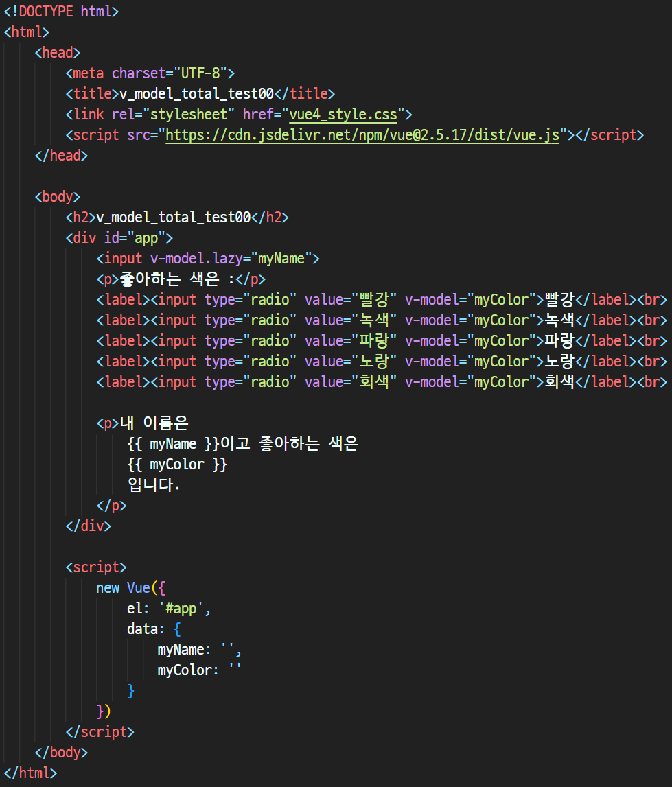
Task: Click the radio line with value 노랑
Action: click(382, 362)
